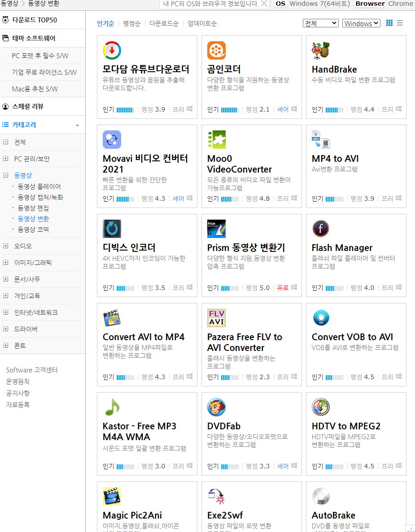The image size is (415, 532).
Task: Open the 모다담 유튜브다운로더 app icon
Action: 112,51
